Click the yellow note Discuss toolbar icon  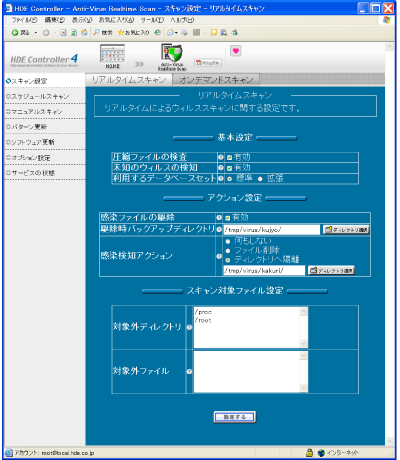point(214,33)
